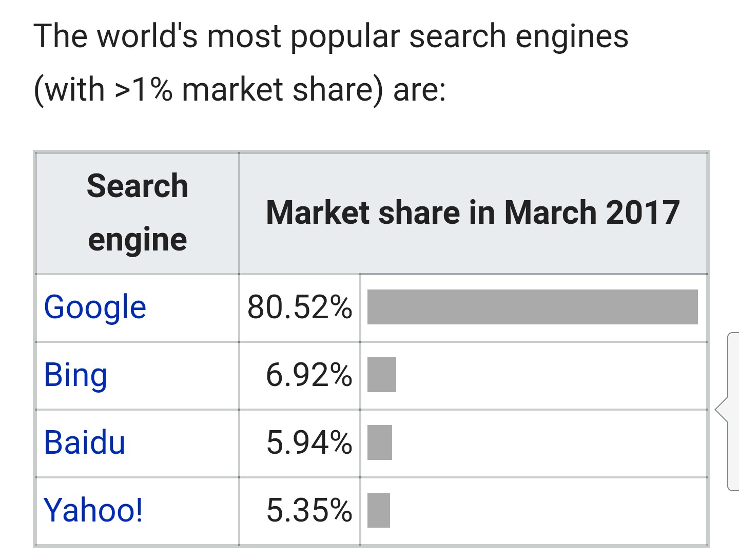This screenshot has width=739, height=560.
Task: Select the 5.94% value for Baidu
Action: [309, 442]
